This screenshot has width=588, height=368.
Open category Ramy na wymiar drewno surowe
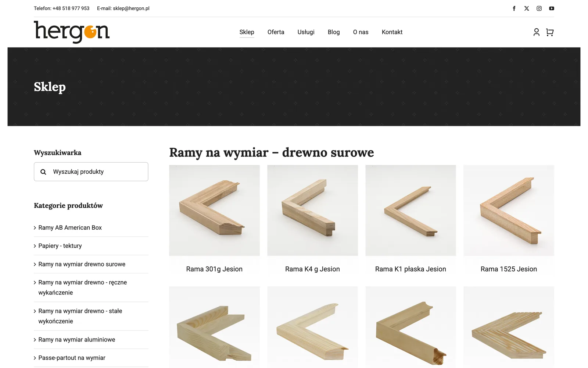coord(82,264)
